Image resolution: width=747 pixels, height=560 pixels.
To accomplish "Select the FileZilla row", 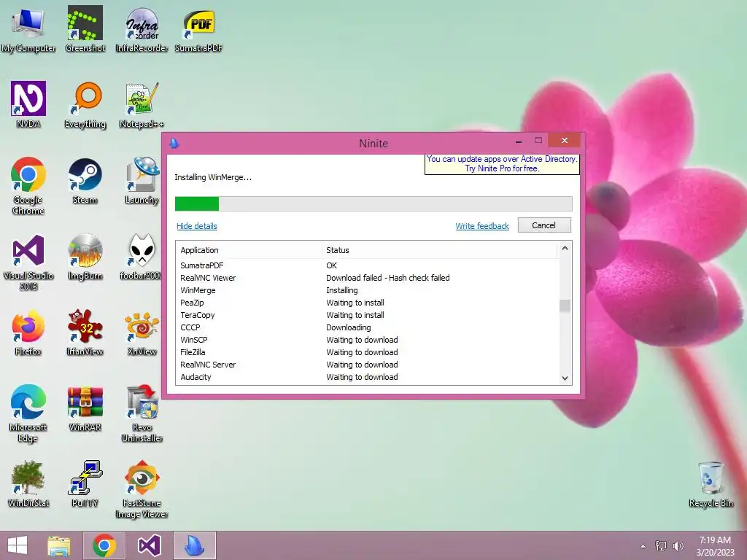I will pos(367,352).
